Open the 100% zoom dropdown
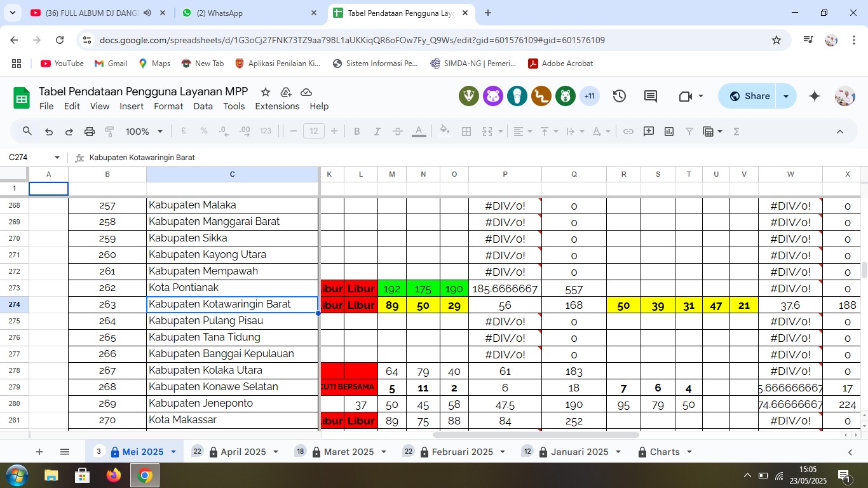This screenshot has height=488, width=868. click(144, 132)
